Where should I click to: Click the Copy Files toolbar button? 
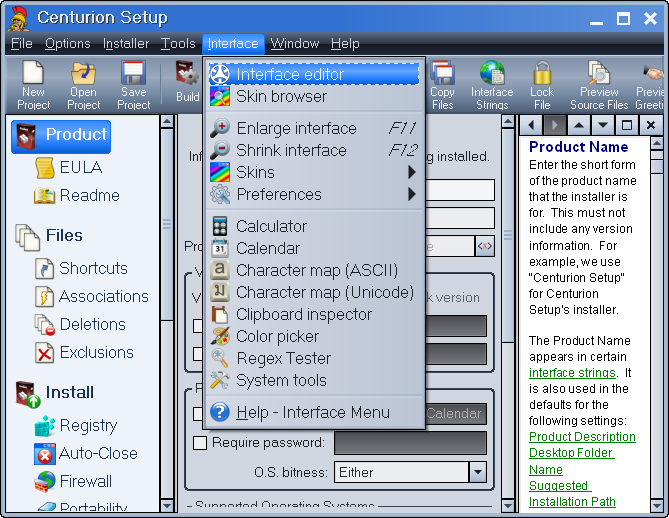[442, 85]
